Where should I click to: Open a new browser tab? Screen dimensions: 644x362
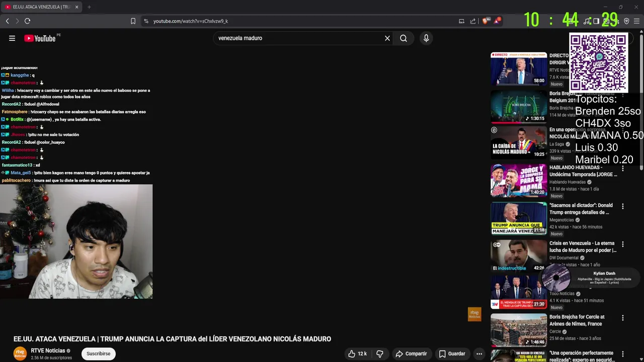[89, 7]
